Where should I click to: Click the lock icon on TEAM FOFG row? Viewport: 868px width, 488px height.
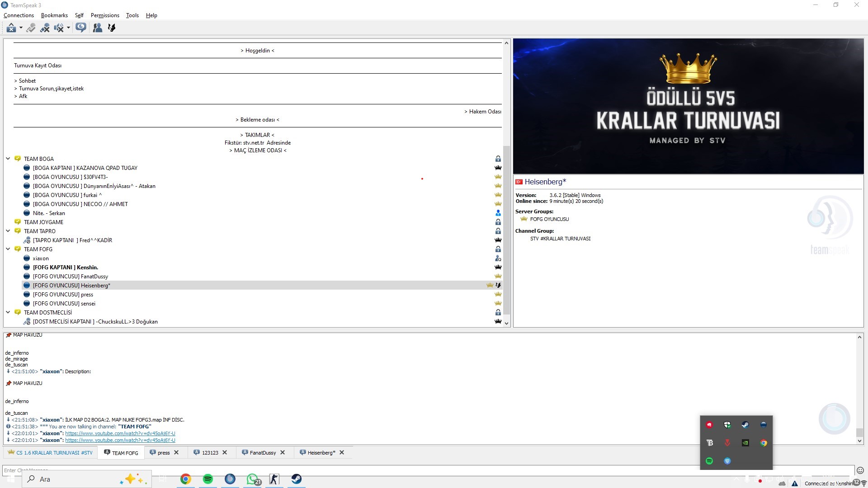point(498,249)
